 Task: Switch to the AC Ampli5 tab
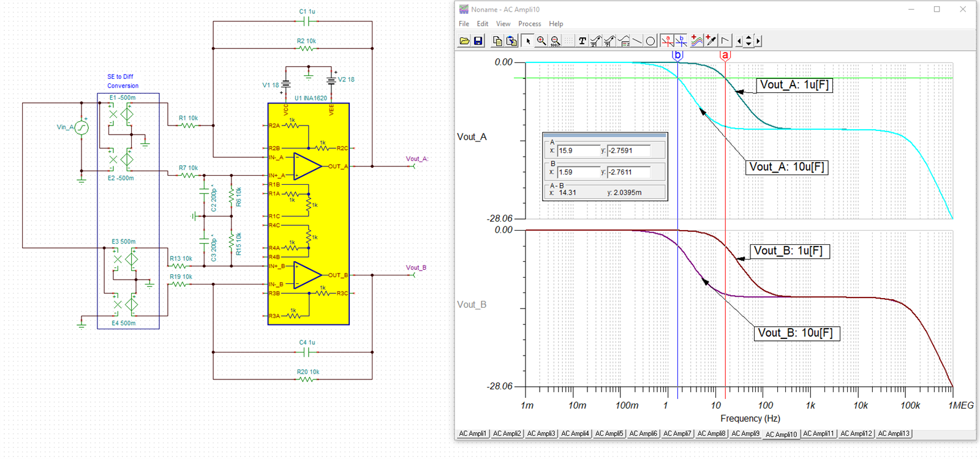tap(609, 433)
